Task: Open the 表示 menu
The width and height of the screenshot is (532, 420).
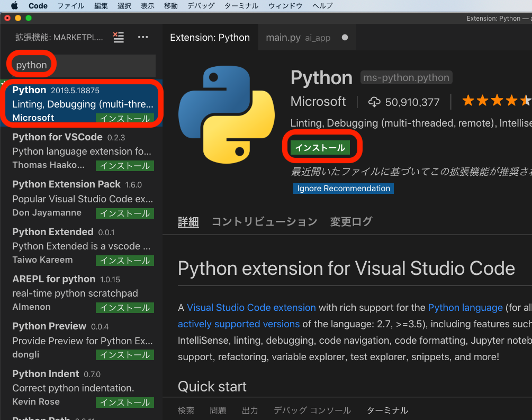Action: click(147, 6)
